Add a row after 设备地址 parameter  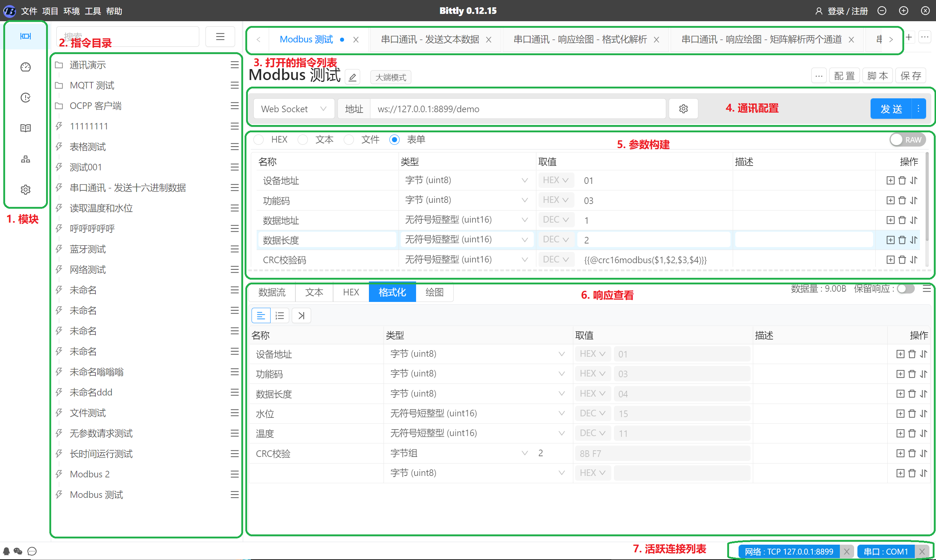click(x=890, y=180)
